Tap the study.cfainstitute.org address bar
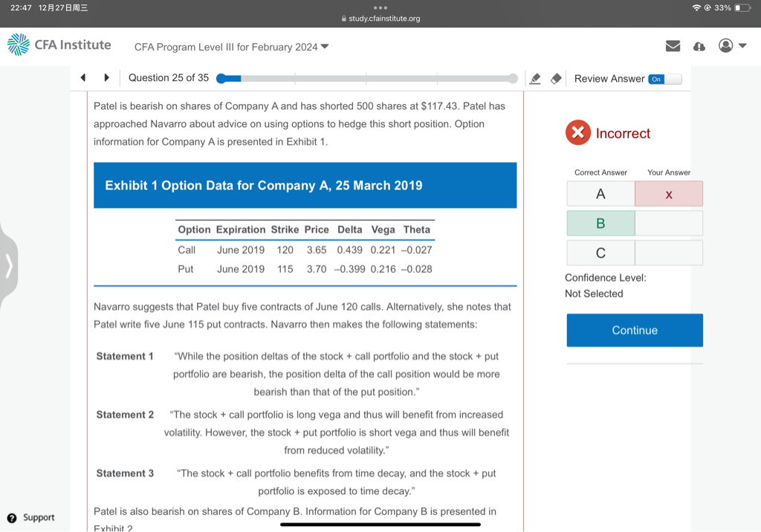This screenshot has height=532, width=761. [380, 19]
